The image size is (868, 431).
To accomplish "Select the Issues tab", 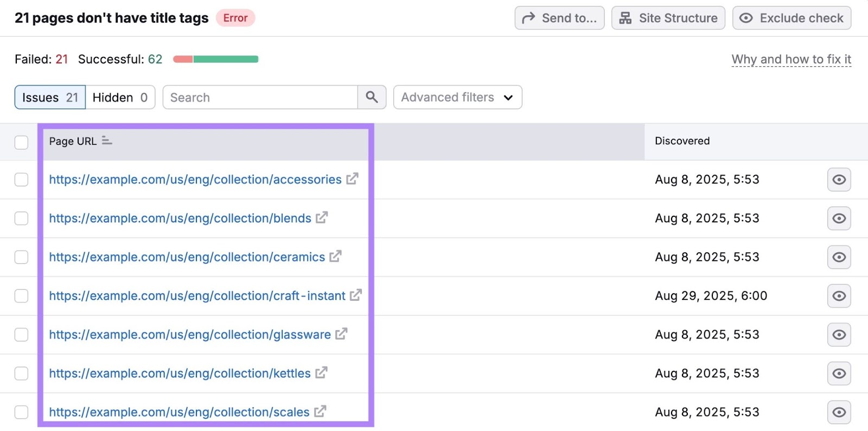I will tap(50, 98).
